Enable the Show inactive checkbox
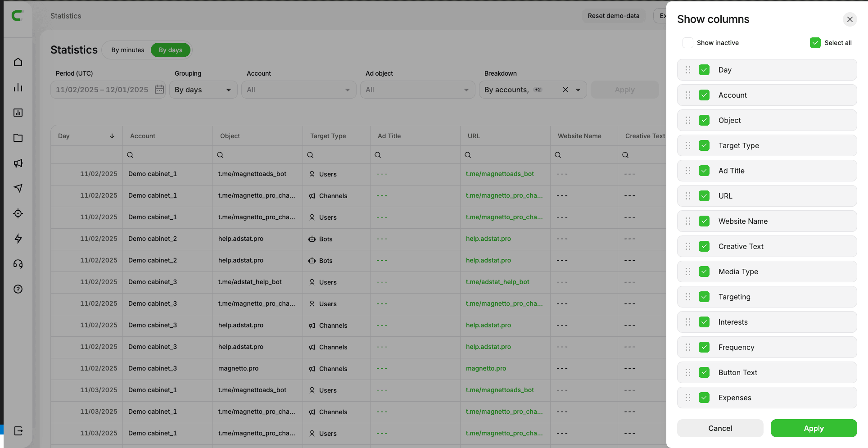 (687, 42)
